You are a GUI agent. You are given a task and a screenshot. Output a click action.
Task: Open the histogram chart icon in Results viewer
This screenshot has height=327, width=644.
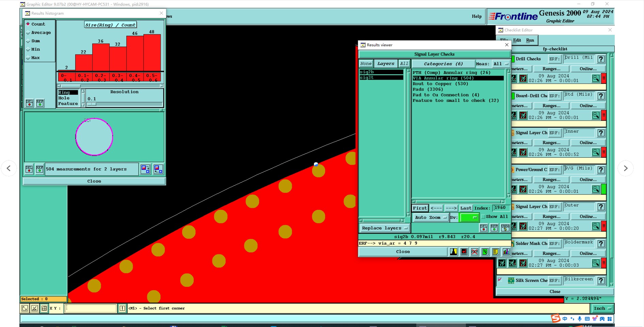click(506, 252)
